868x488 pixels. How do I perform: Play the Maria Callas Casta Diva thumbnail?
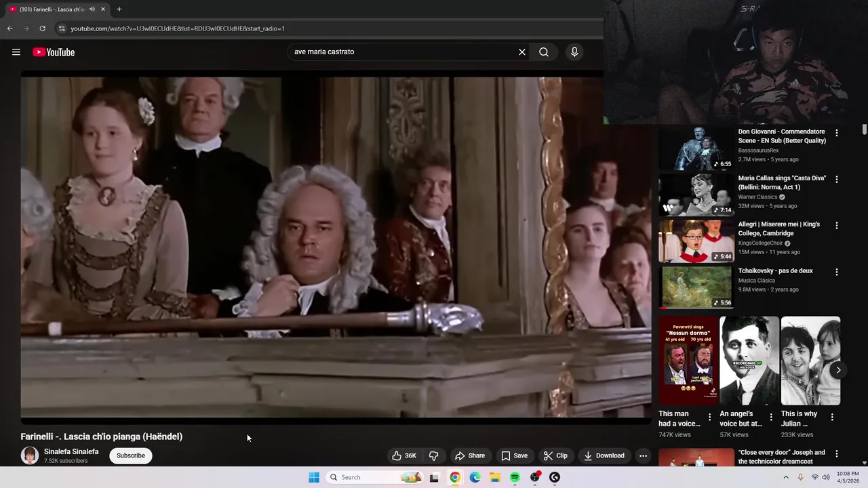696,195
